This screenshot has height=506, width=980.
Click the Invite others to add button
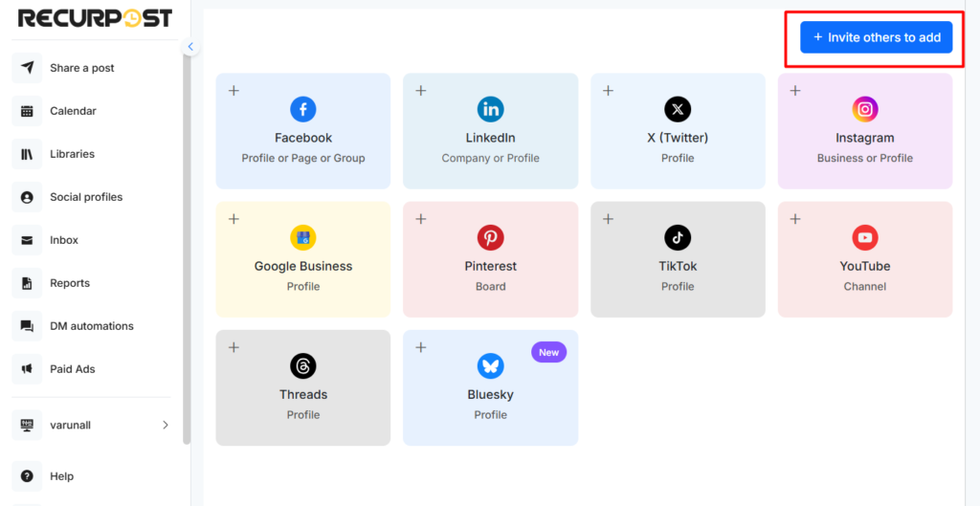coord(876,37)
